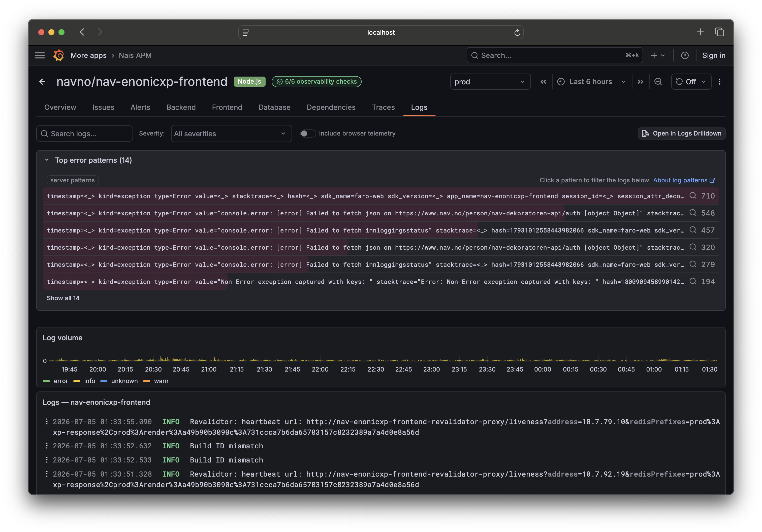This screenshot has height=532, width=762.
Task: Switch to the Alerts tab
Action: [140, 107]
